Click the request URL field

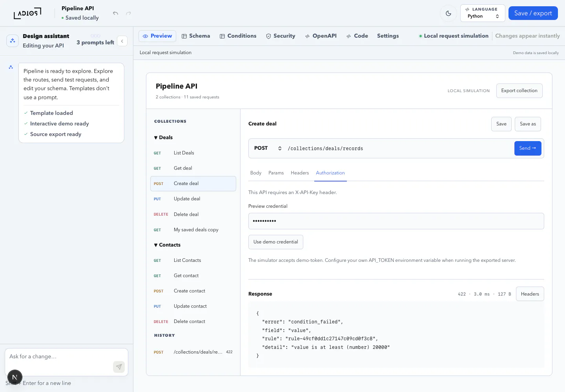click(x=399, y=149)
